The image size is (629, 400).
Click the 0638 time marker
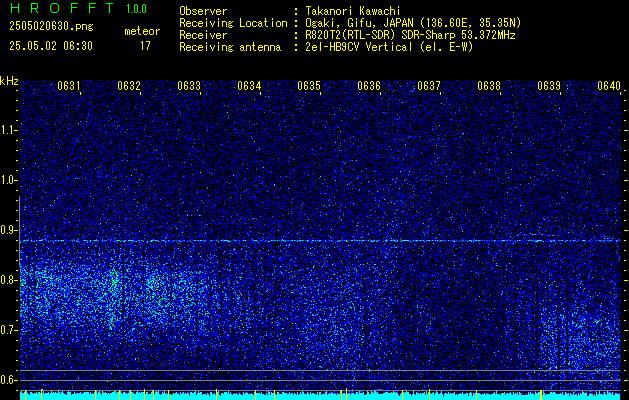[489, 86]
